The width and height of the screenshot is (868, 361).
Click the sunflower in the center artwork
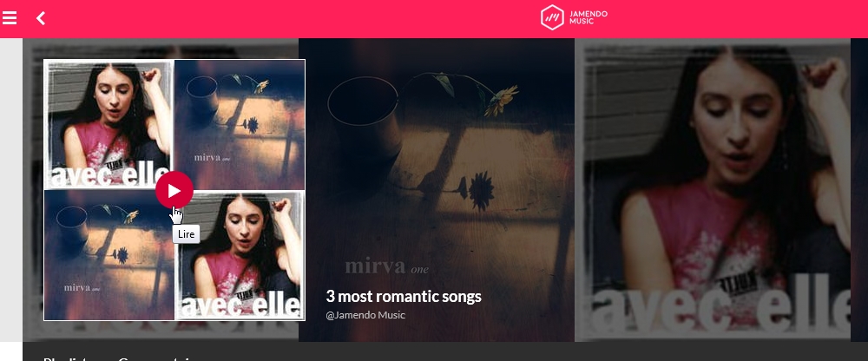(x=502, y=100)
